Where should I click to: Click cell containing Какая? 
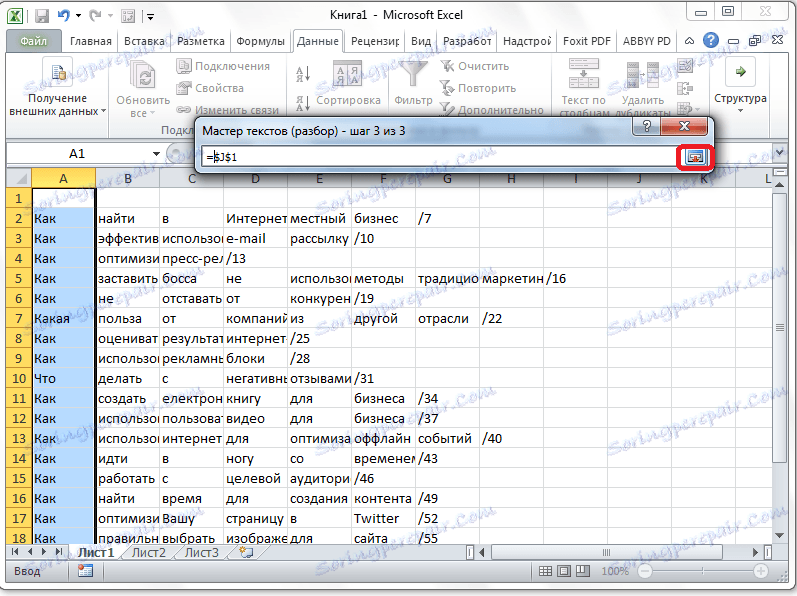click(x=63, y=319)
